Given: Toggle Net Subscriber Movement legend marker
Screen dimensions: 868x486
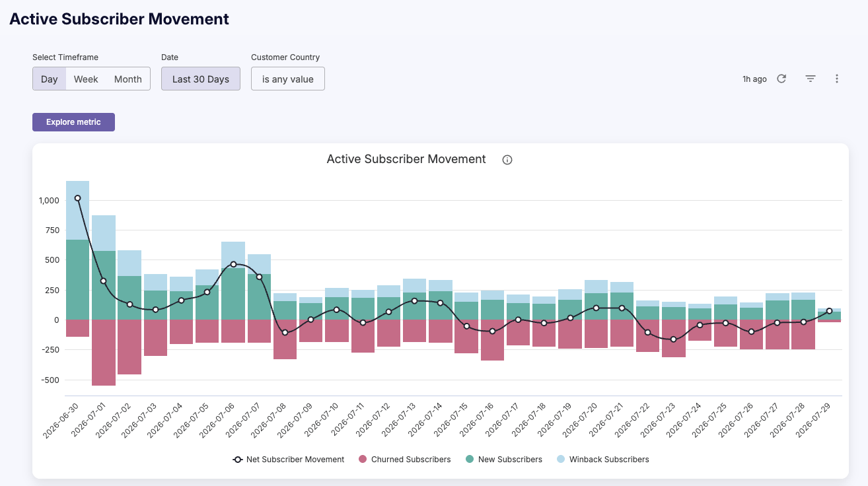Looking at the screenshot, I should click(237, 460).
